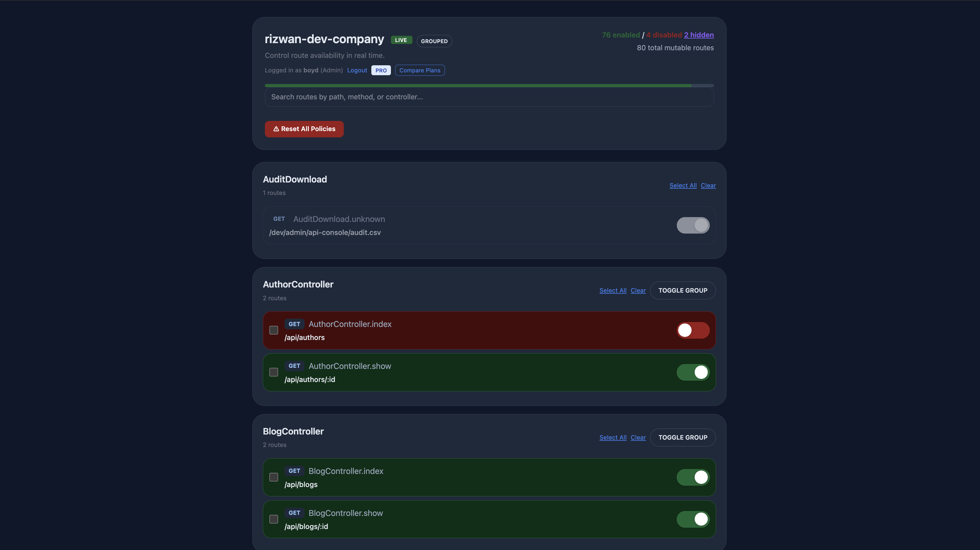Click the PRO plan badge

pyautogui.click(x=381, y=70)
